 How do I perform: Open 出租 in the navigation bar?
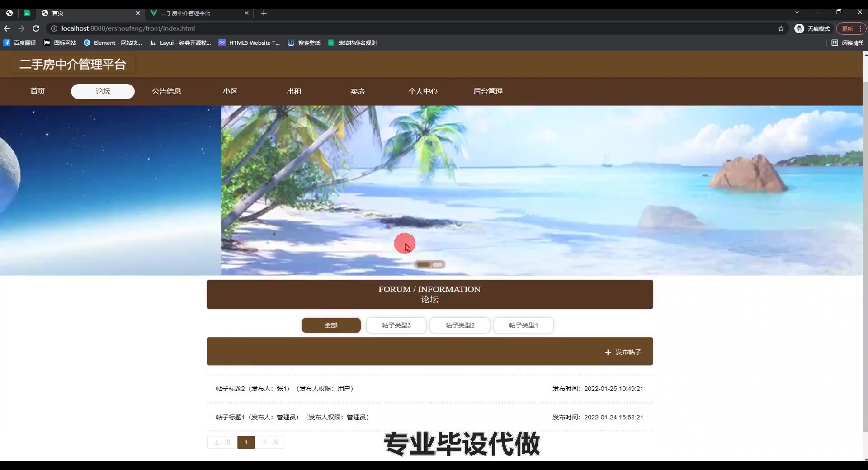point(294,91)
